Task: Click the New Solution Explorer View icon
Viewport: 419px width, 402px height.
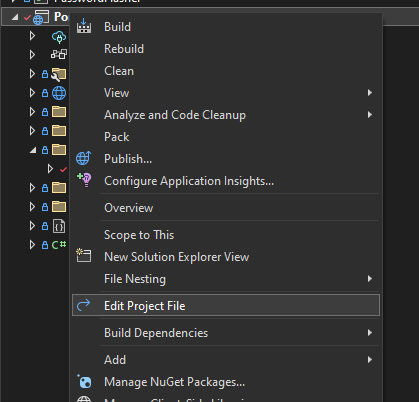Action: (84, 256)
